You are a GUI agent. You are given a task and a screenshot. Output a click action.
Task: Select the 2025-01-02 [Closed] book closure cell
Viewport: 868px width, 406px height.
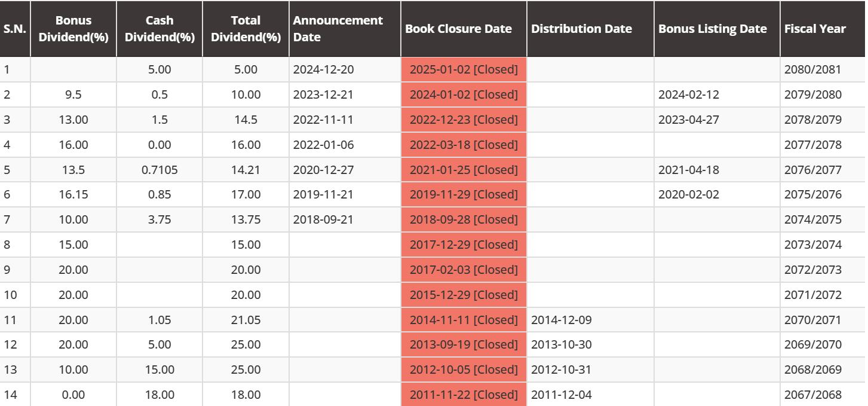click(x=464, y=69)
